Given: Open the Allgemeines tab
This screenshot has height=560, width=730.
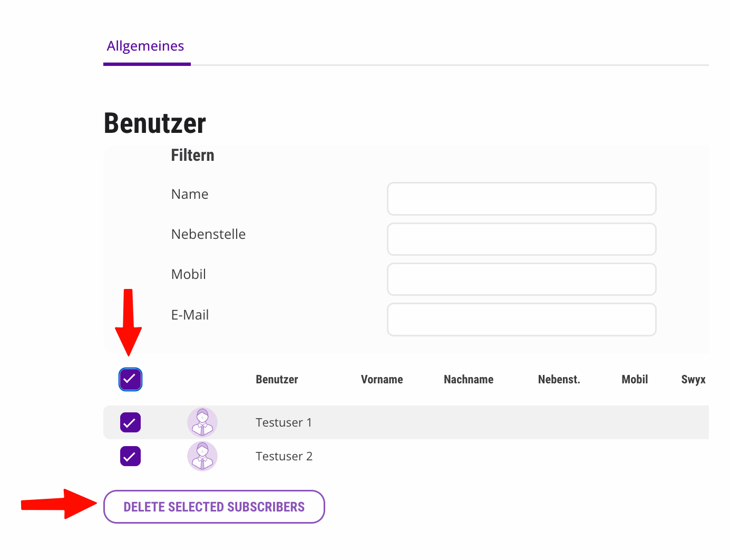Looking at the screenshot, I should point(145,46).
